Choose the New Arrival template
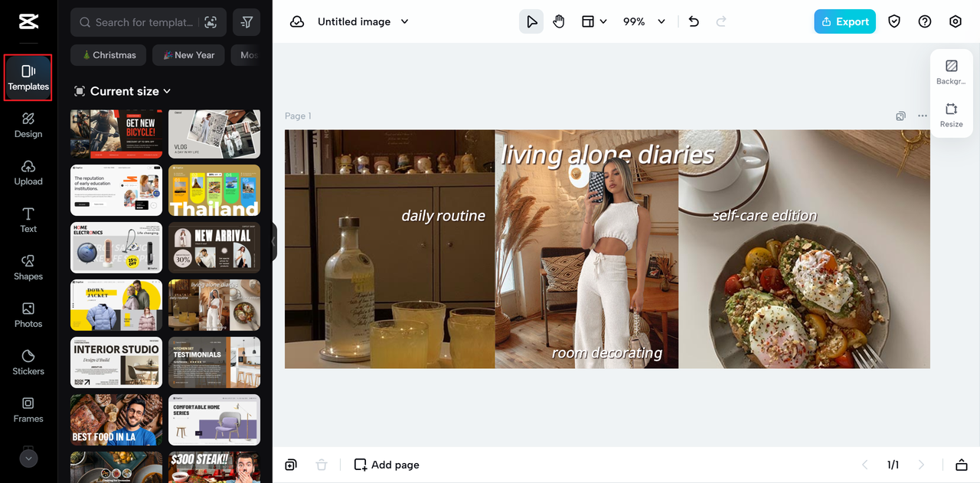The image size is (980, 483). (214, 247)
